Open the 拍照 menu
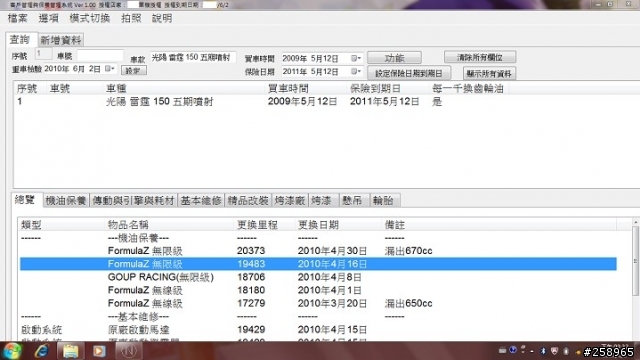Screen dimensions: 640x360 (x=131, y=18)
